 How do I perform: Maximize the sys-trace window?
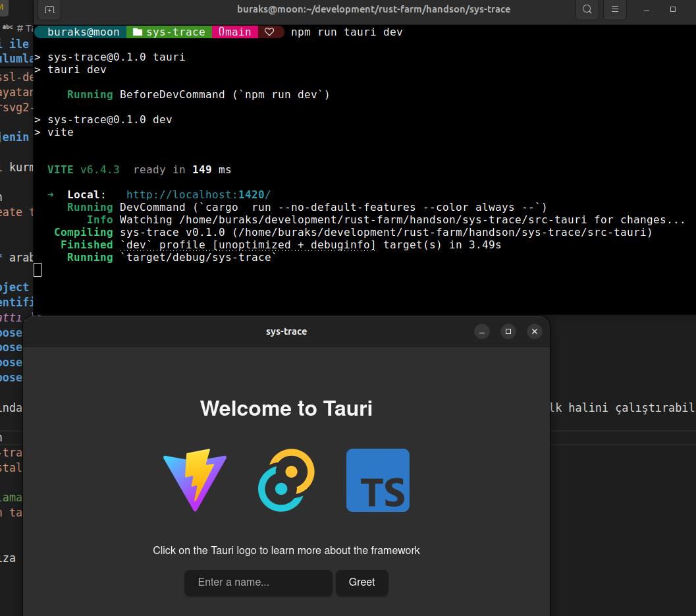pyautogui.click(x=508, y=332)
